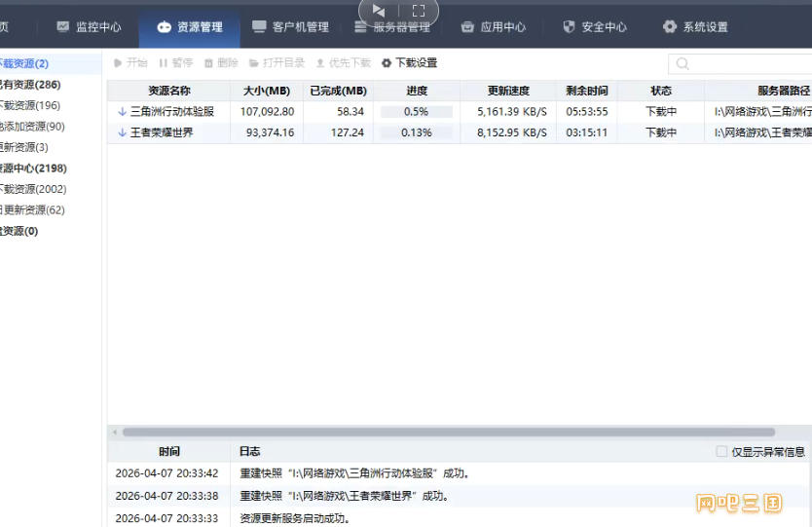The height and width of the screenshot is (527, 812).
Task: Click download arrow icon for 王者荣耀世界
Action: pyautogui.click(x=123, y=132)
